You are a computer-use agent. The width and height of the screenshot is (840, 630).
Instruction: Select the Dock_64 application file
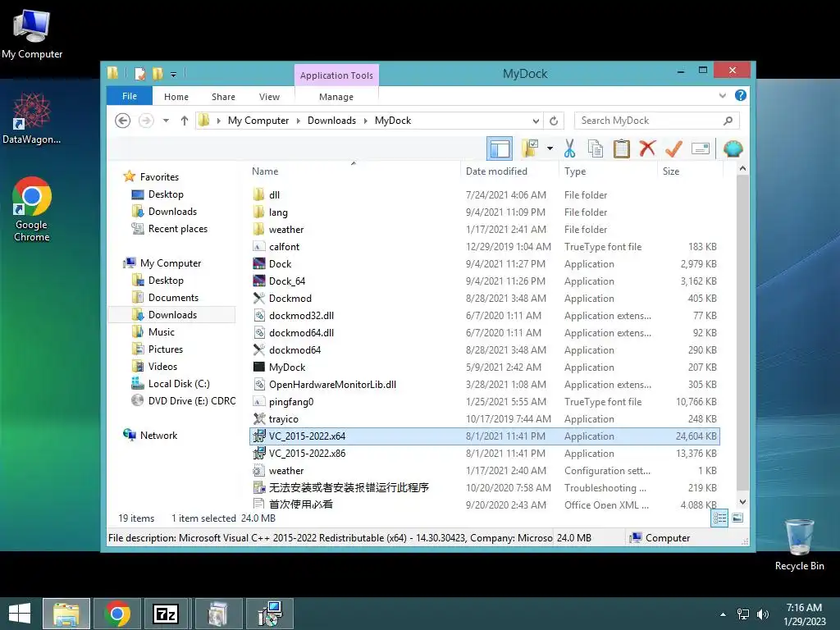(484, 281)
